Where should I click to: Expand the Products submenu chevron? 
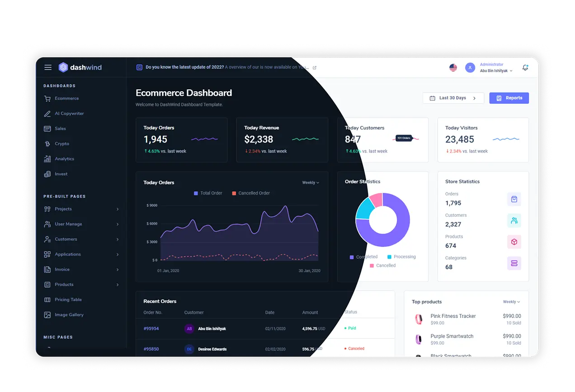(x=118, y=285)
